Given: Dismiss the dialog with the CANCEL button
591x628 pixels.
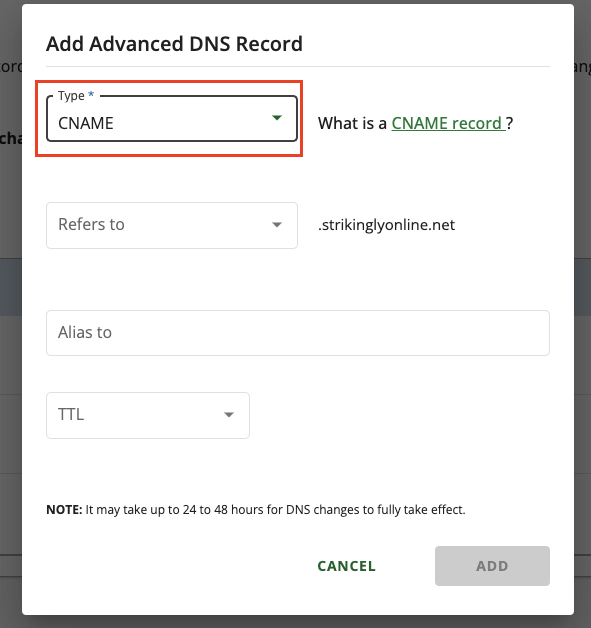Looking at the screenshot, I should tap(346, 566).
